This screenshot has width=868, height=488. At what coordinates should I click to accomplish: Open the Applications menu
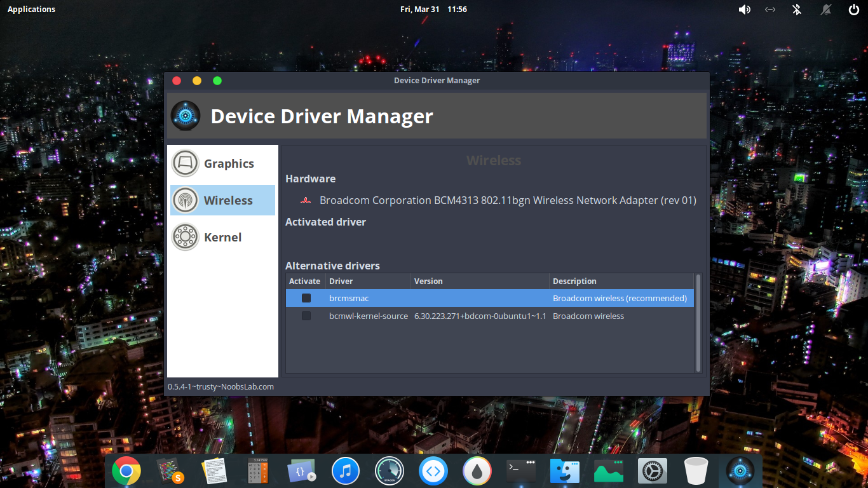tap(31, 10)
